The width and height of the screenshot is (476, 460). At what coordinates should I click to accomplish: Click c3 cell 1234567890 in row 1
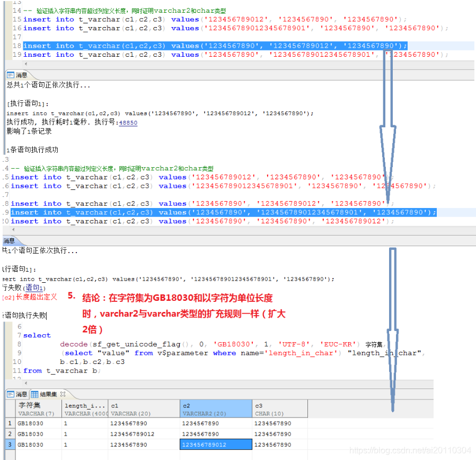(280, 423)
